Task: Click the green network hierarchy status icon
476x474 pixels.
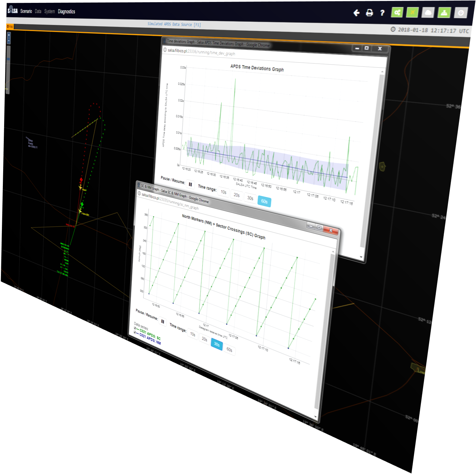Action: pyautogui.click(x=444, y=13)
